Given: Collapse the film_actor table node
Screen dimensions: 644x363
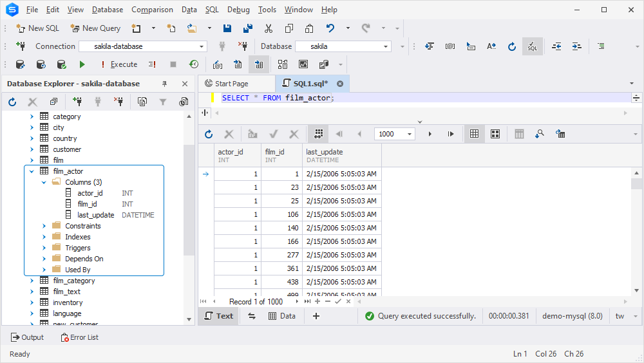Looking at the screenshot, I should tap(32, 171).
